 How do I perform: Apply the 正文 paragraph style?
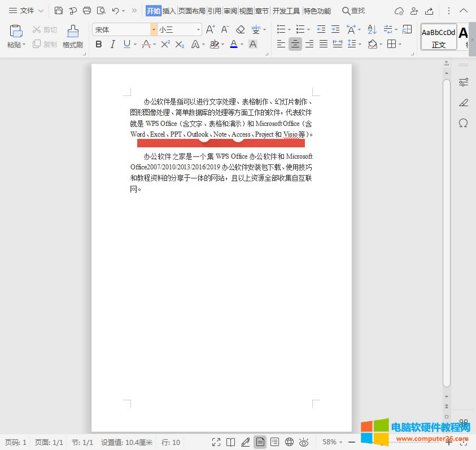click(439, 36)
